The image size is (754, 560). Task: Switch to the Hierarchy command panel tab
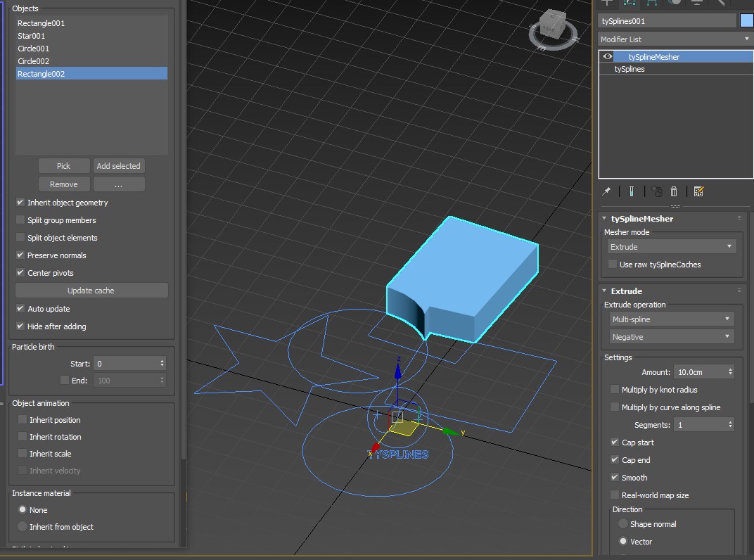[x=652, y=2]
